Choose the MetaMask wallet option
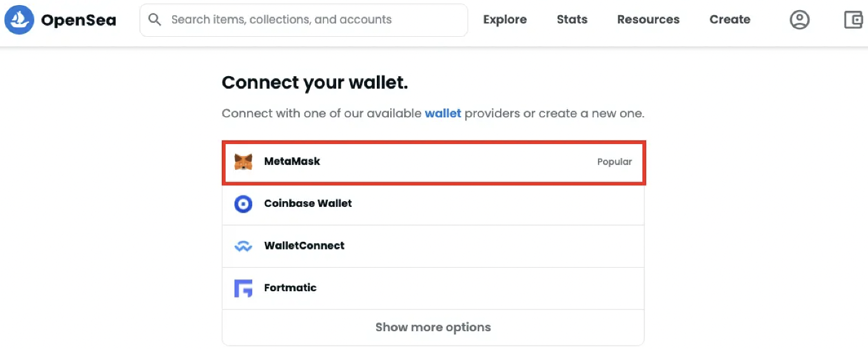The height and width of the screenshot is (349, 868). 433,162
